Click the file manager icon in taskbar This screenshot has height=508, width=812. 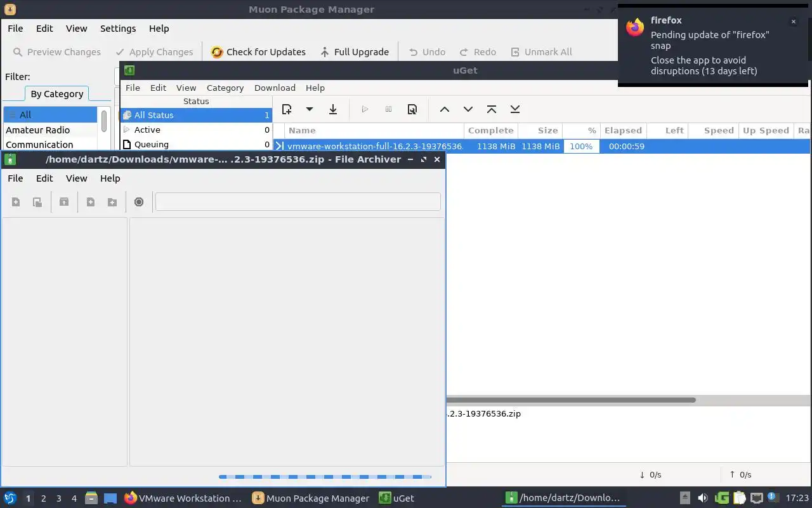(x=91, y=498)
